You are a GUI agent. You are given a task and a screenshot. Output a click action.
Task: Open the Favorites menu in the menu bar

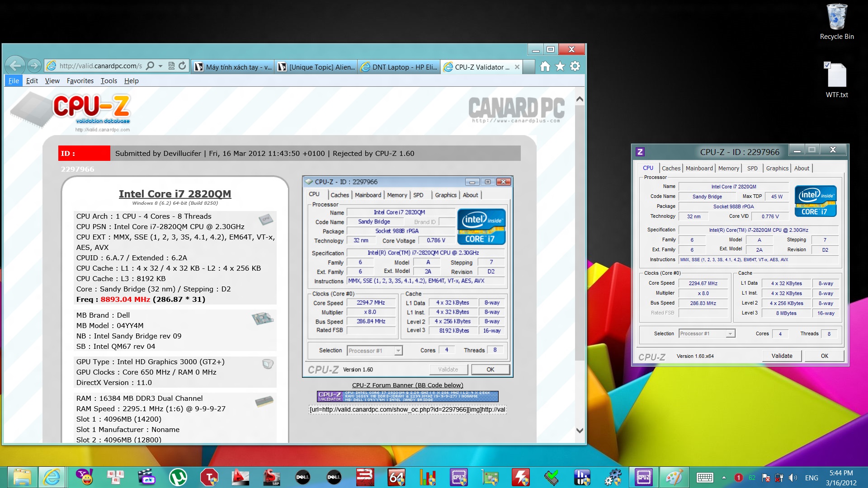[x=80, y=81]
